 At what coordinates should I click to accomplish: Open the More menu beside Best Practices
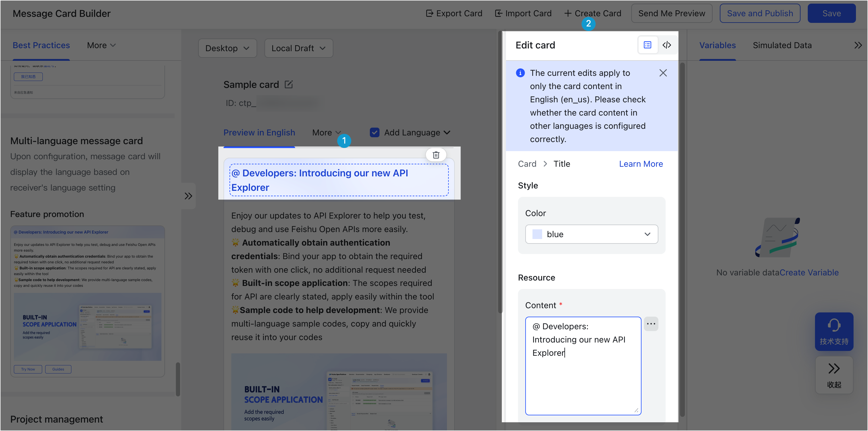click(x=101, y=45)
